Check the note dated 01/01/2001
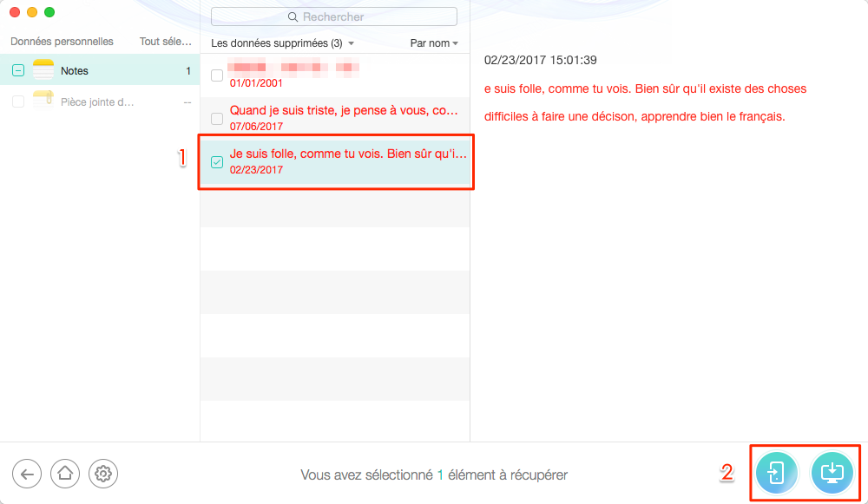The width and height of the screenshot is (868, 504). tap(217, 75)
